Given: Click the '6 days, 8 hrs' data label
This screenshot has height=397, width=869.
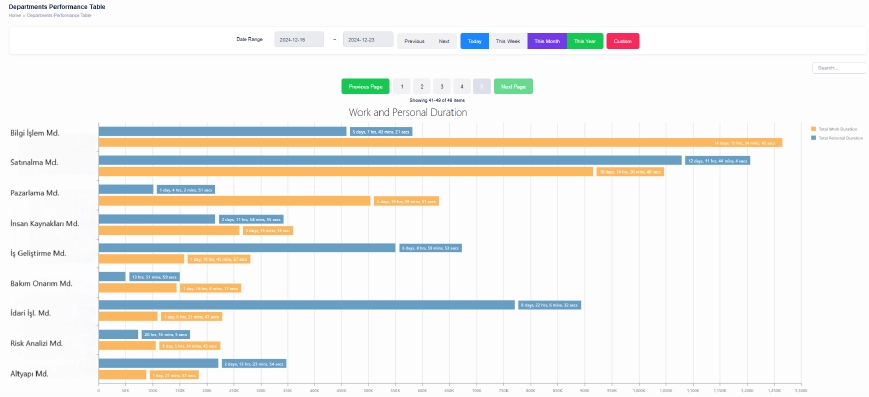Looking at the screenshot, I should (431, 248).
